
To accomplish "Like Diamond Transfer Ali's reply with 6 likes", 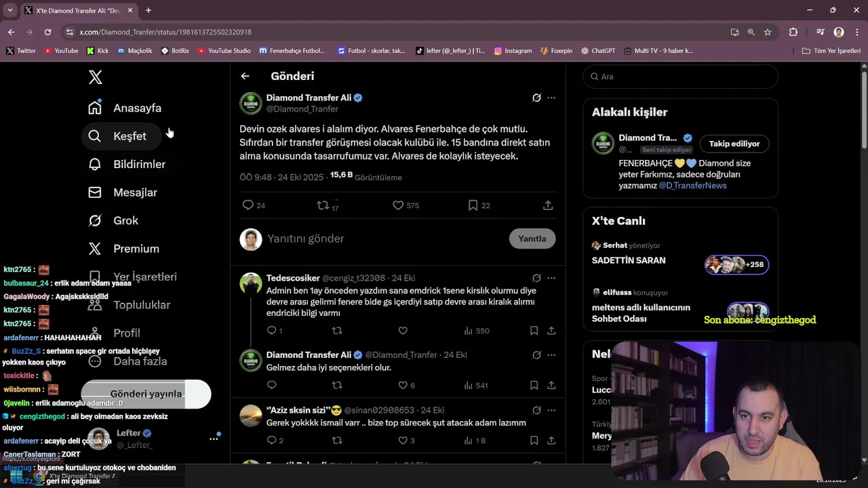I will tap(406, 386).
